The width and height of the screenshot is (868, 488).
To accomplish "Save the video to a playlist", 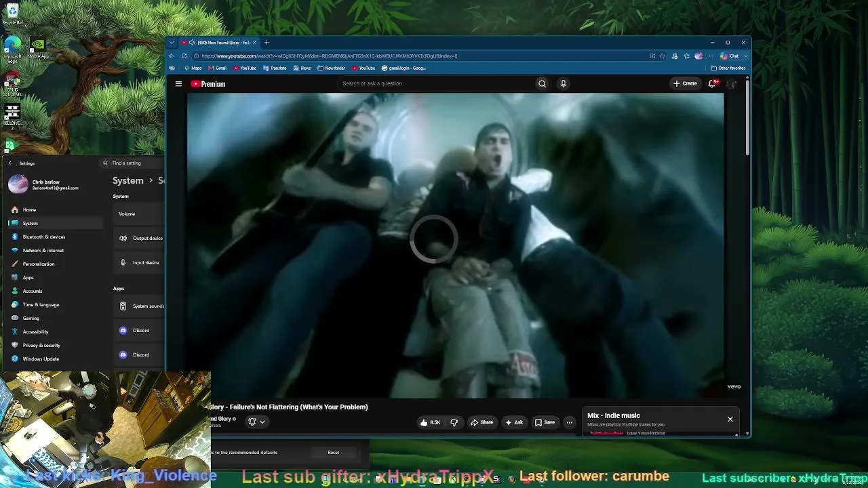I will tap(545, 422).
